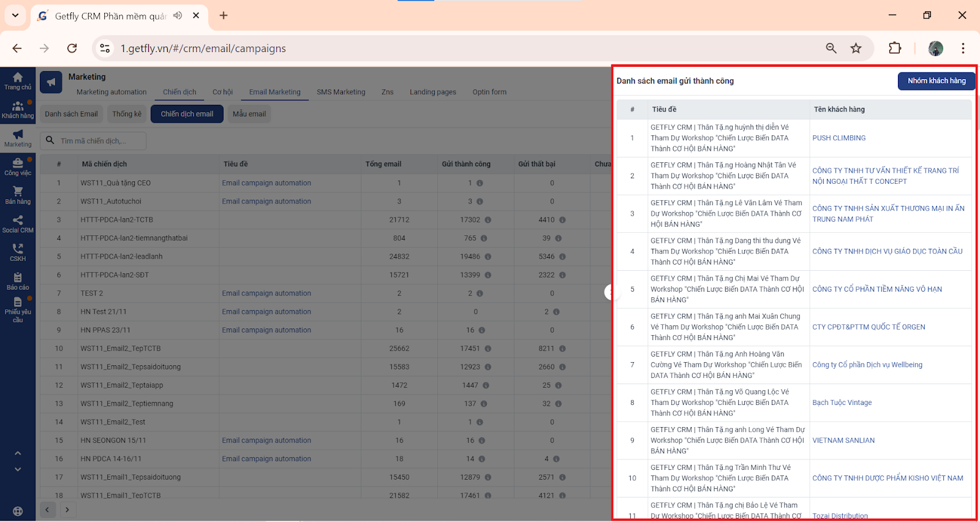
Task: Open CSKH customer care sidebar icon
Action: pyautogui.click(x=18, y=252)
